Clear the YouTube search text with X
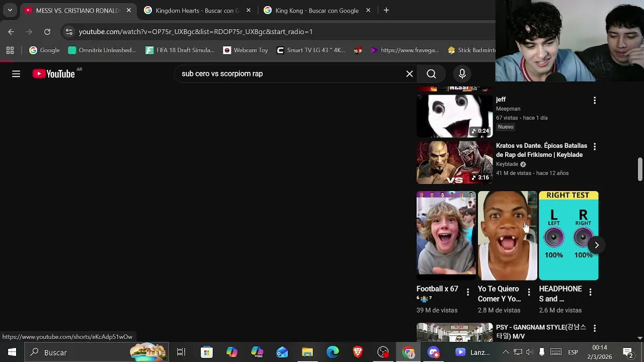644x362 pixels. click(410, 74)
